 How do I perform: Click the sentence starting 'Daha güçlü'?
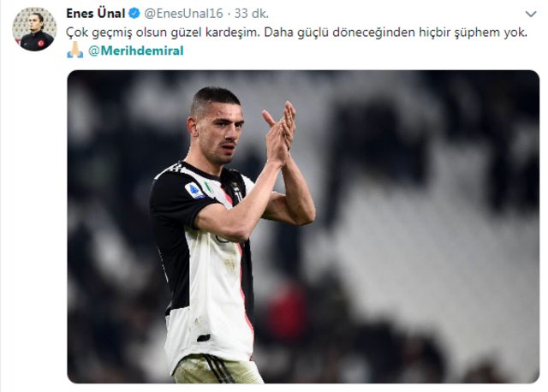tap(396, 33)
